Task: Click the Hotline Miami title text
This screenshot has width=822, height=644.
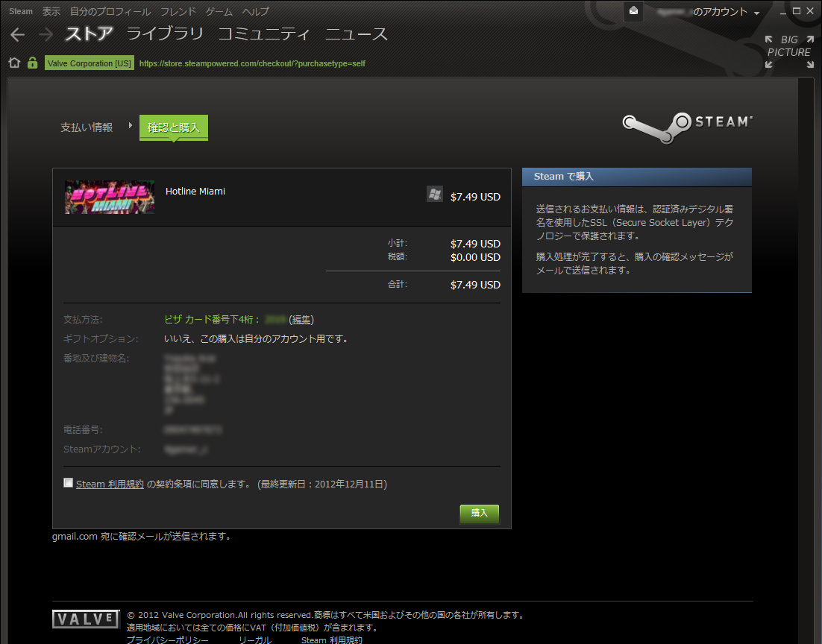Action: [195, 192]
